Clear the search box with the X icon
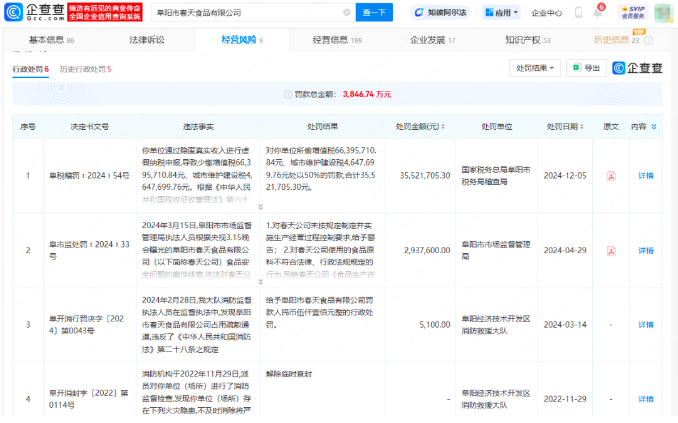Screen dimensions: 678x423 (346, 13)
